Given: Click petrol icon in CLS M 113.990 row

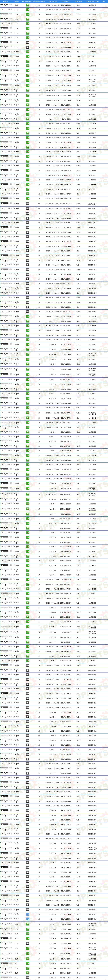Looking at the screenshot, I should [x=27, y=28].
